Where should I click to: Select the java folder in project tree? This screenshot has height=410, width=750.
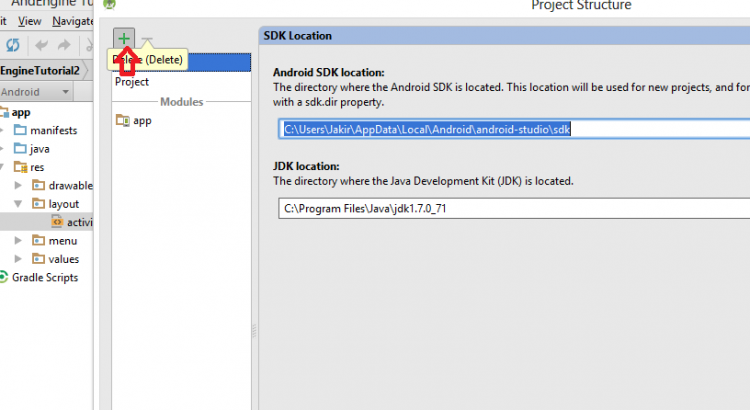click(39, 149)
